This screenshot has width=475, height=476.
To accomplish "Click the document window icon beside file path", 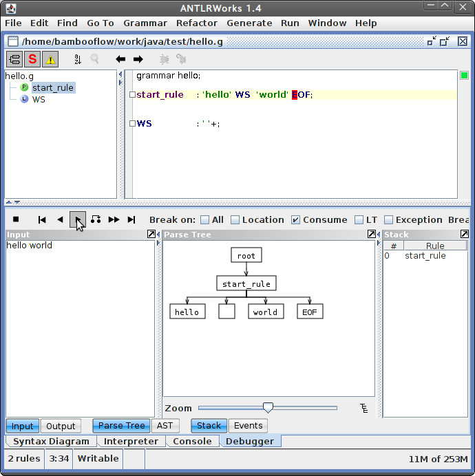I will click(x=13, y=41).
